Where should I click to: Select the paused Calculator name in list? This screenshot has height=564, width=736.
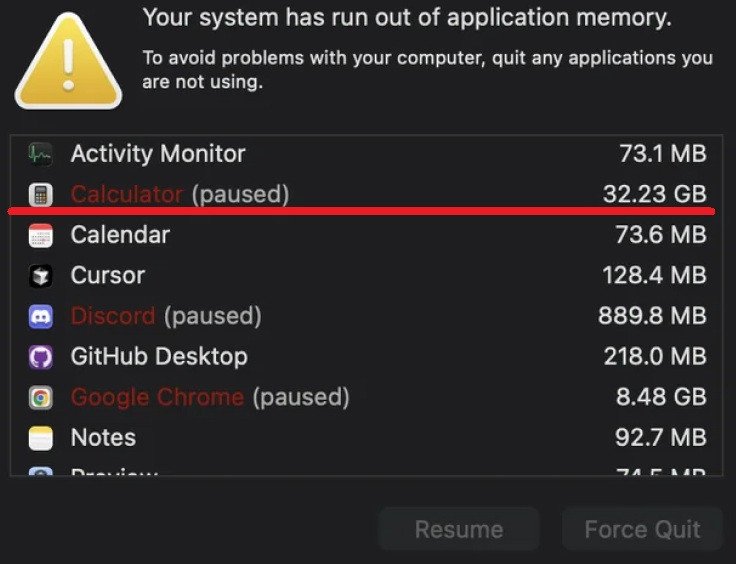127,194
